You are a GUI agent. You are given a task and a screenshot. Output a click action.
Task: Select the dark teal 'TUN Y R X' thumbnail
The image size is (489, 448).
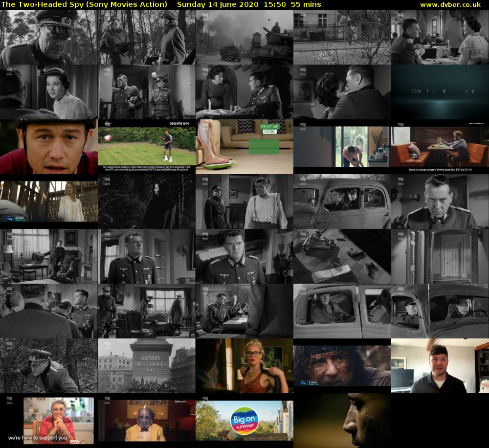pyautogui.click(x=440, y=92)
